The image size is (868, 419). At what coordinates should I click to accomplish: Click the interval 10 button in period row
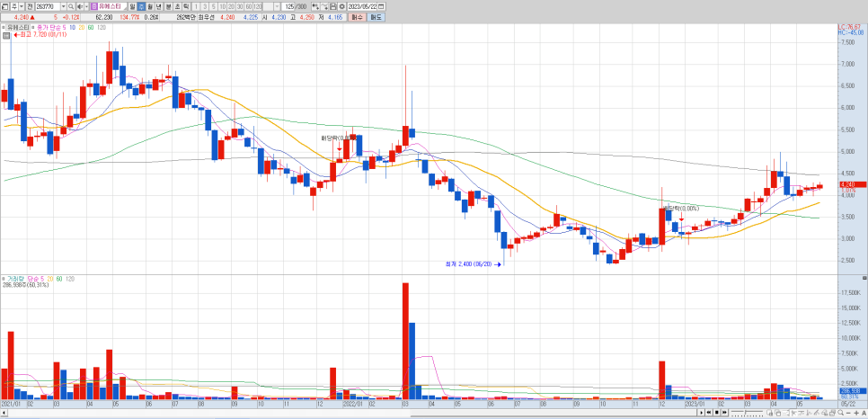coord(223,6)
